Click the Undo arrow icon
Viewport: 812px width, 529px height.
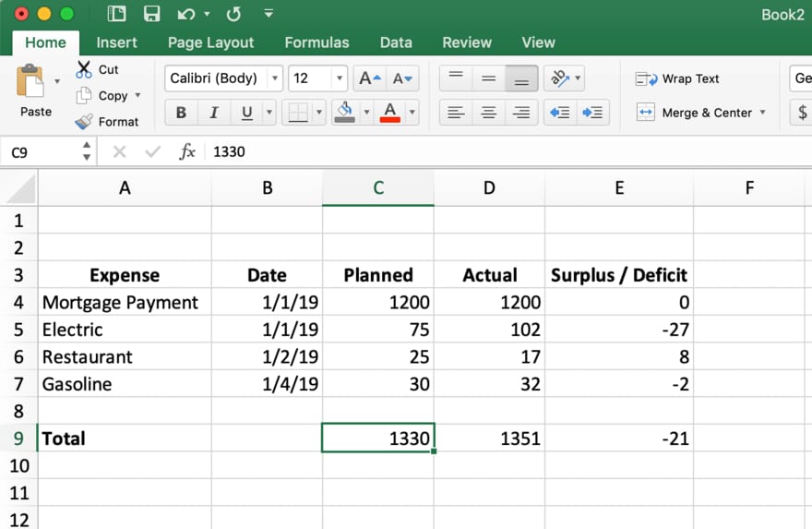185,14
